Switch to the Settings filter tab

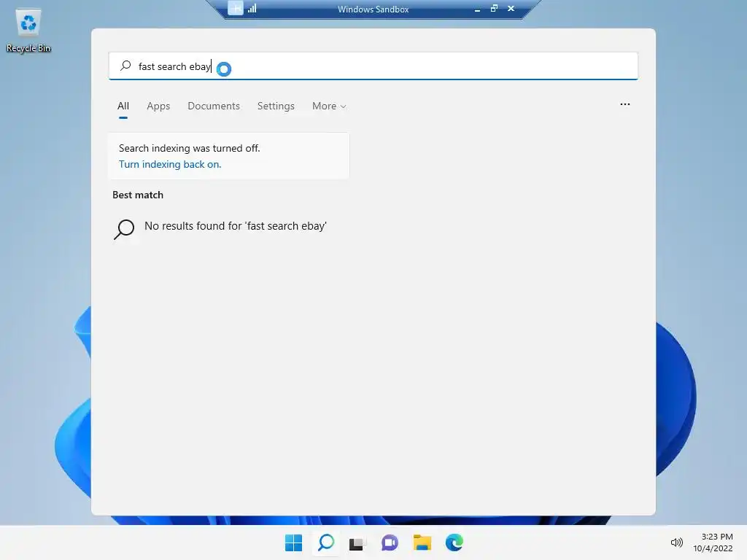click(x=276, y=106)
